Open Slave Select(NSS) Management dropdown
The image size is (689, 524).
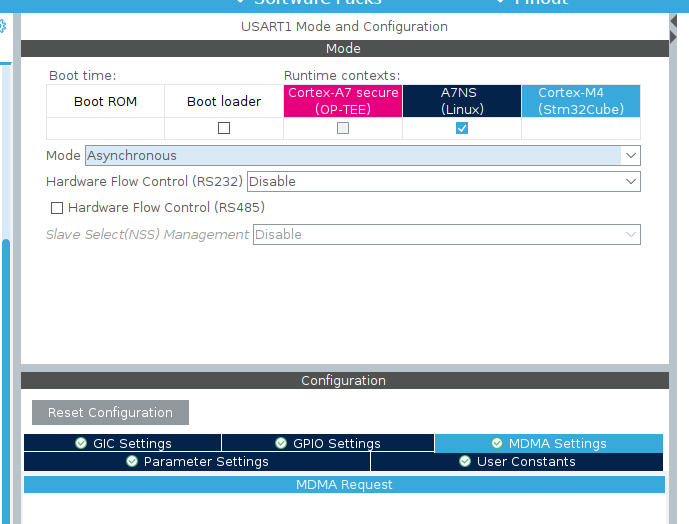pyautogui.click(x=447, y=234)
